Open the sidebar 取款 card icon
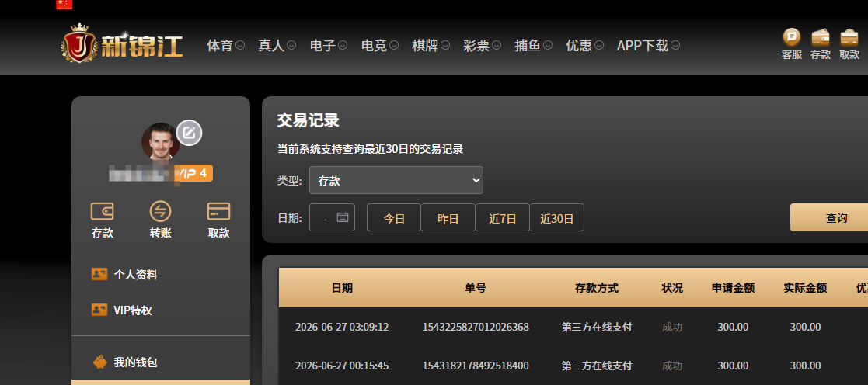868x385 pixels. tap(218, 211)
